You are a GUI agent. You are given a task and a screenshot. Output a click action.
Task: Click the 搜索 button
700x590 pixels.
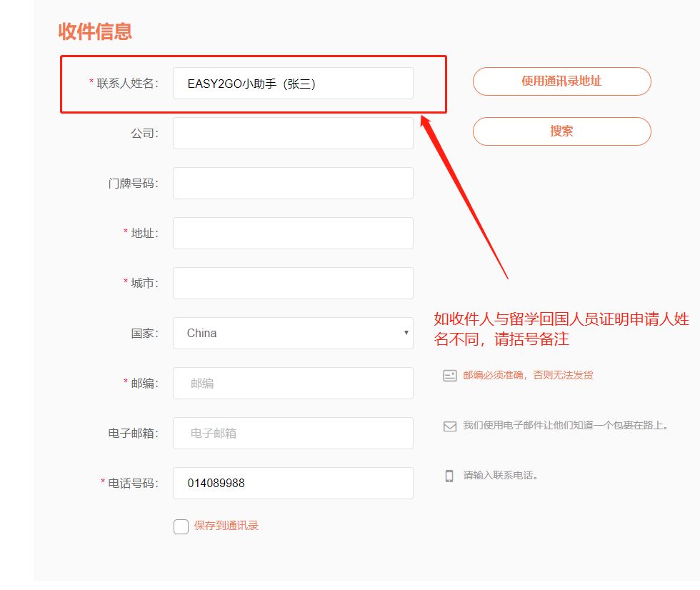coord(561,131)
